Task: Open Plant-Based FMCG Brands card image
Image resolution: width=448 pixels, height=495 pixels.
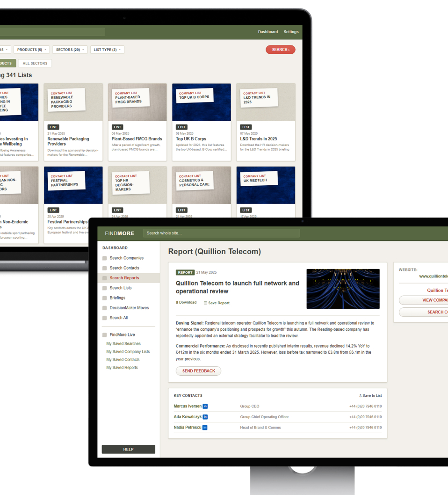Action: (x=137, y=102)
